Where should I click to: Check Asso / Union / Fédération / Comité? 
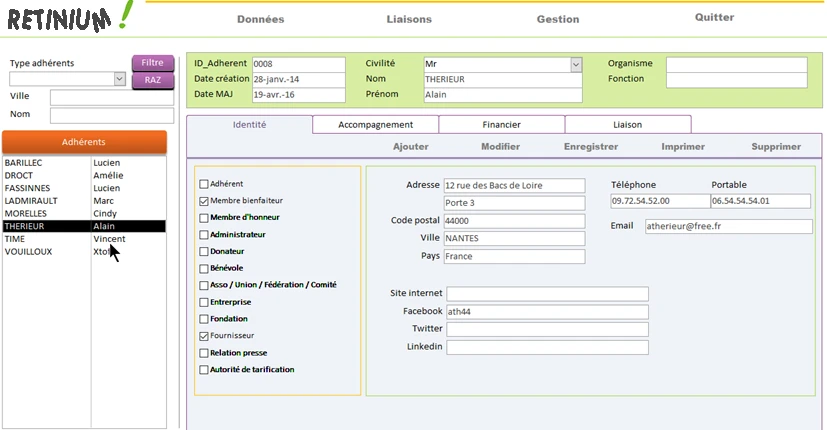[x=204, y=285]
